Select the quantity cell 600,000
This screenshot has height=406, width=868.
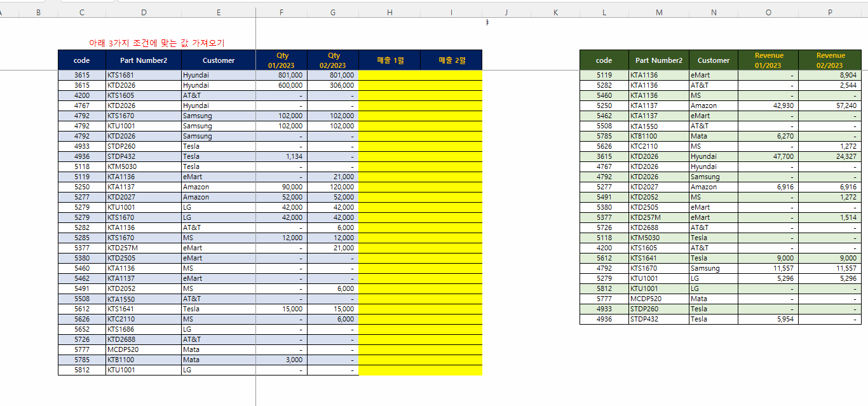(281, 85)
